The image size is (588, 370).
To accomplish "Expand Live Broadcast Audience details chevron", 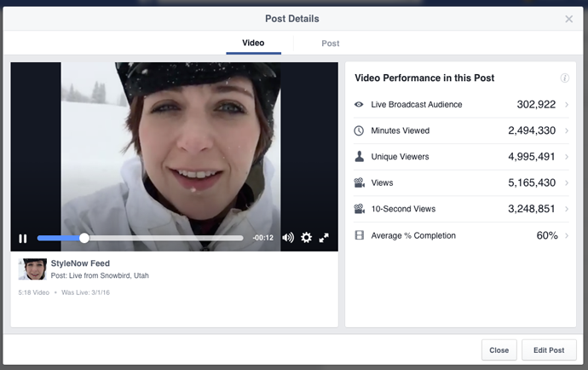I will tap(567, 105).
